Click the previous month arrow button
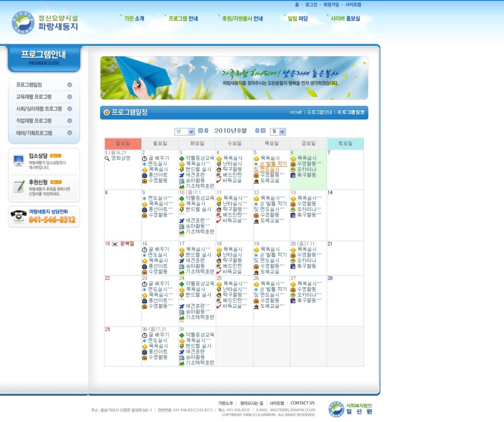Image resolution: width=504 pixels, height=422 pixels. pos(206,131)
